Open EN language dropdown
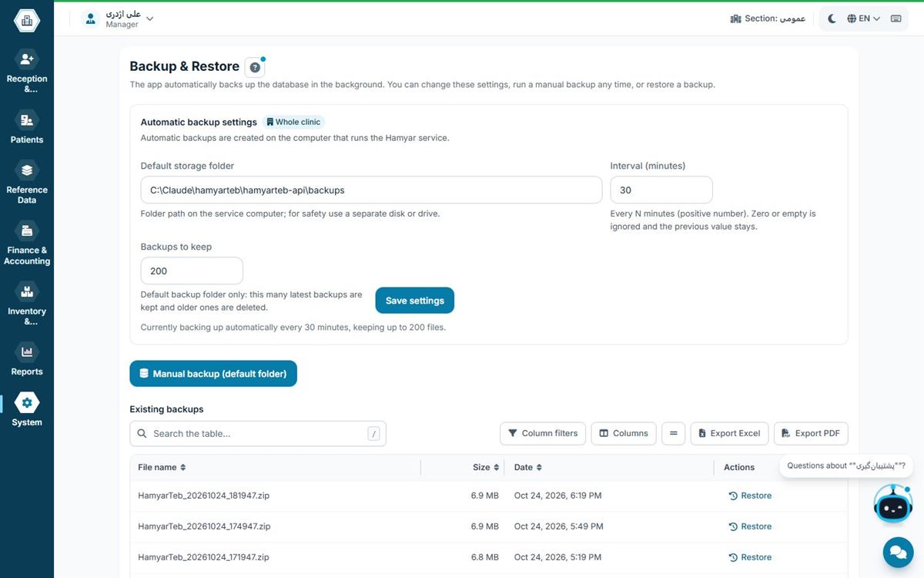924x578 pixels. coord(863,18)
